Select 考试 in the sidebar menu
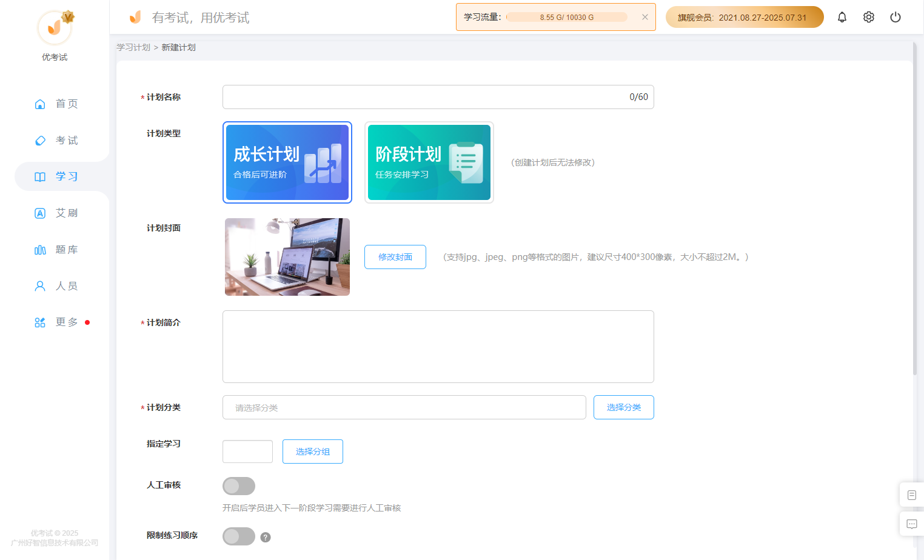Screen dimensions: 924x560 [x=67, y=141]
